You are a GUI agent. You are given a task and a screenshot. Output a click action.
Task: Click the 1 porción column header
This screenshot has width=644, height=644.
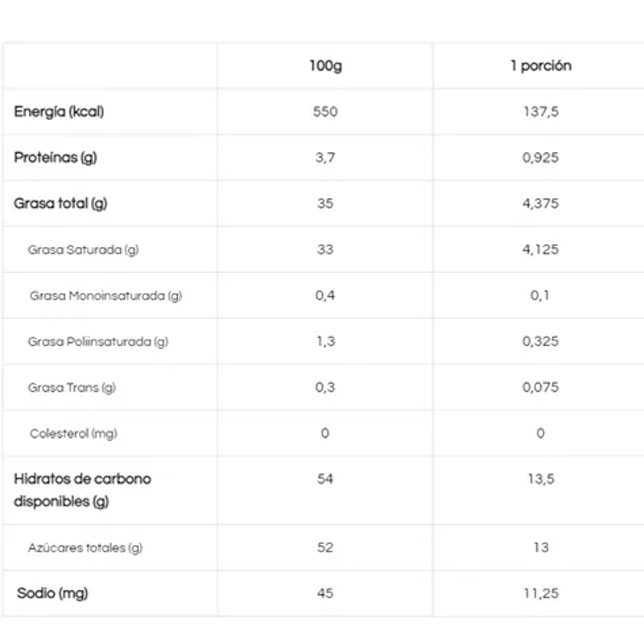540,66
